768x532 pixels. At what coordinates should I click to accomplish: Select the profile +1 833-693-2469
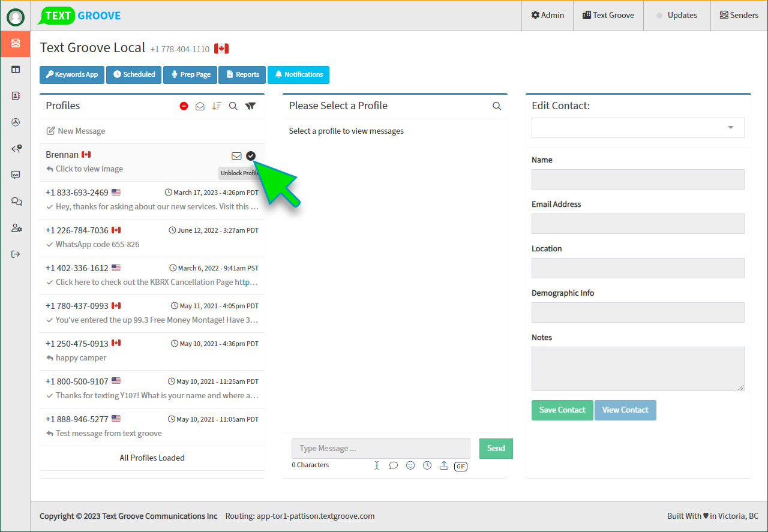(152, 200)
